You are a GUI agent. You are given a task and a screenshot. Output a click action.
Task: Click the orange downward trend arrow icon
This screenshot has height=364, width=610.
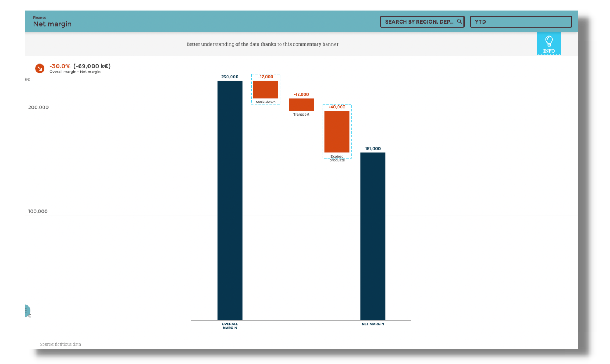(40, 68)
